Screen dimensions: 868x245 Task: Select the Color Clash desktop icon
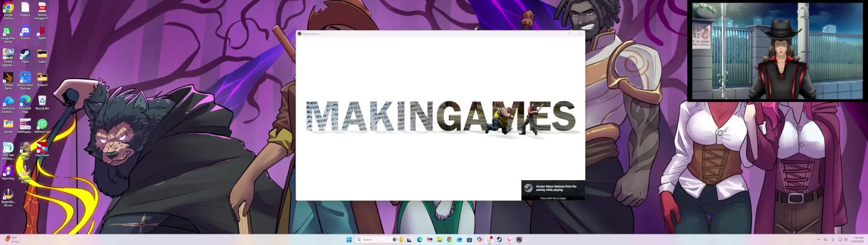pos(42,149)
